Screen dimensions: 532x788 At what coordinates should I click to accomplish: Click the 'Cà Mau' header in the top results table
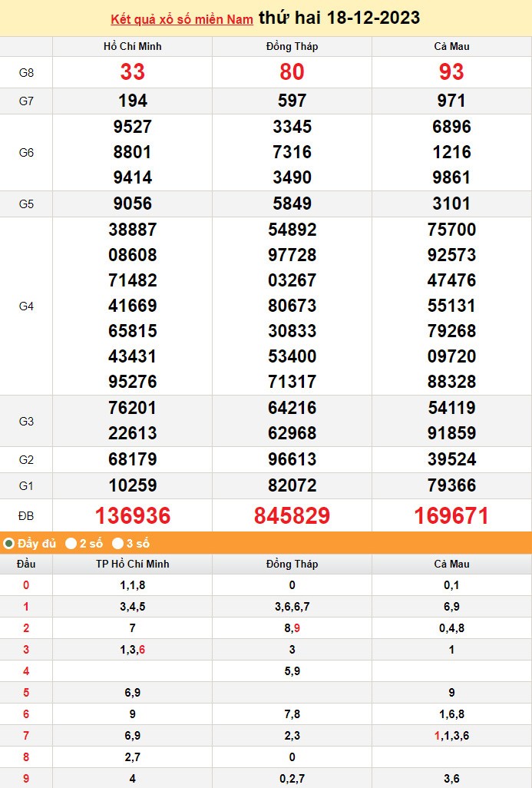pos(451,46)
